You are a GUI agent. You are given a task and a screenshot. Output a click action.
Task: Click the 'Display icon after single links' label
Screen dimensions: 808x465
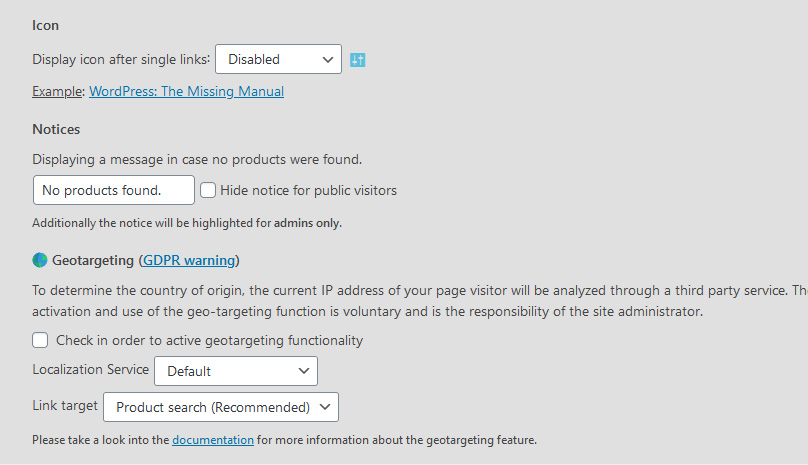[121, 59]
